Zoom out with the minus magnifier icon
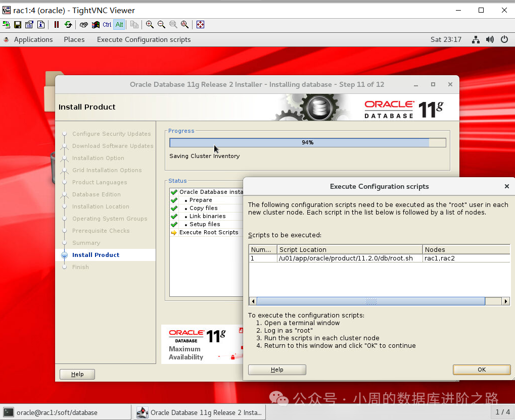Image resolution: width=515 pixels, height=420 pixels. coord(161,25)
